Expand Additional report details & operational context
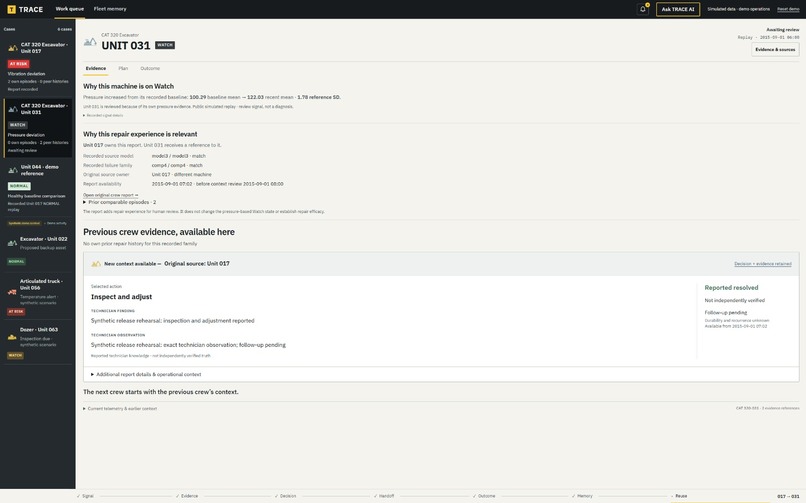Viewport: 806px width, 503px height. [146, 375]
